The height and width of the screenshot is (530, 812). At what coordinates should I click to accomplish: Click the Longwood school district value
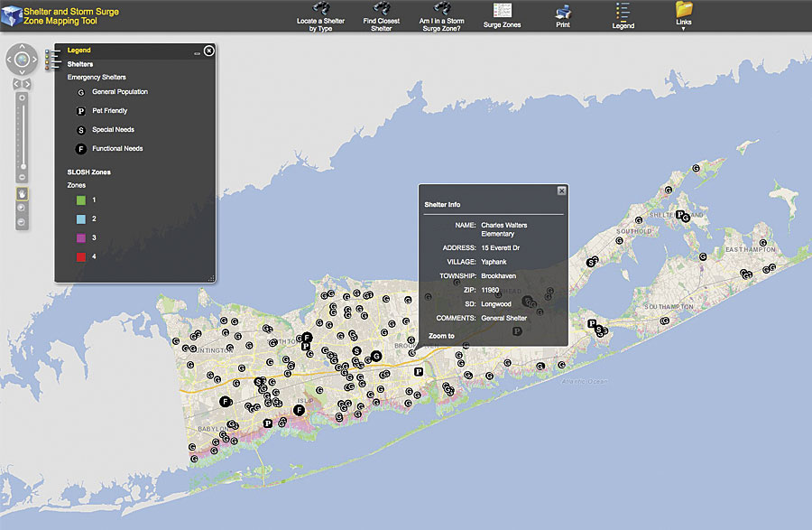(496, 304)
